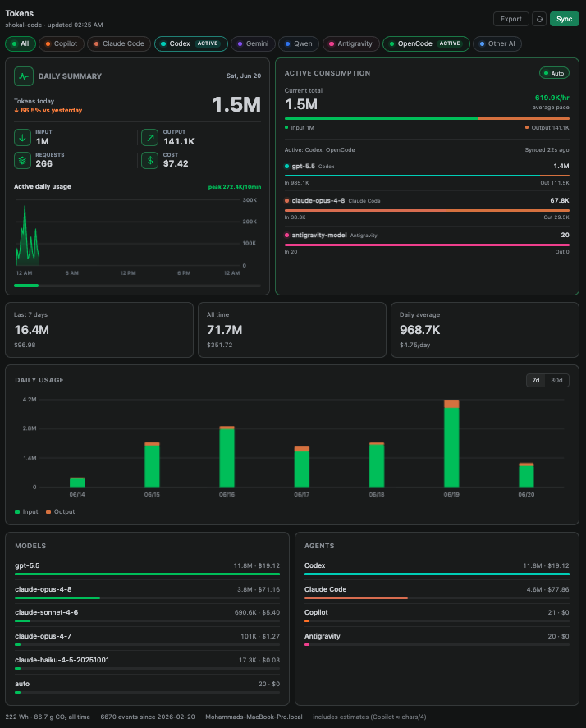The image size is (586, 728).
Task: Click the orange dot beside claude-opus-4-8 consumption row
Action: [287, 200]
